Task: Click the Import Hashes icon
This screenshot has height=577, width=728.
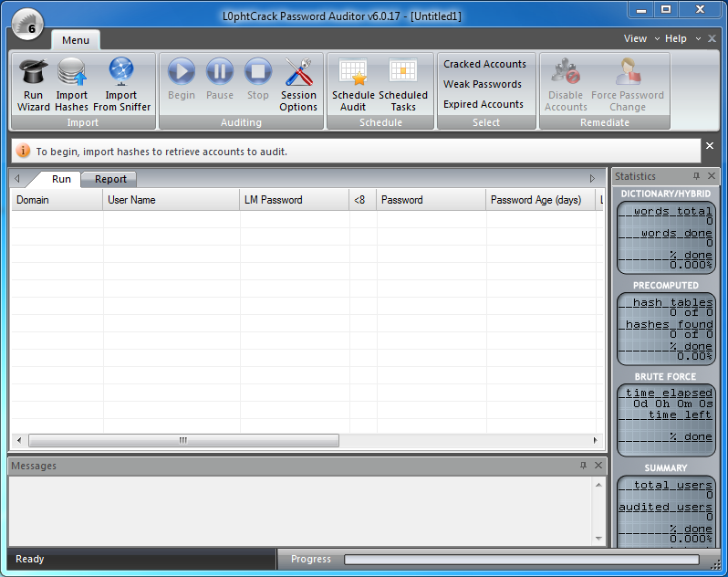Action: click(x=71, y=85)
